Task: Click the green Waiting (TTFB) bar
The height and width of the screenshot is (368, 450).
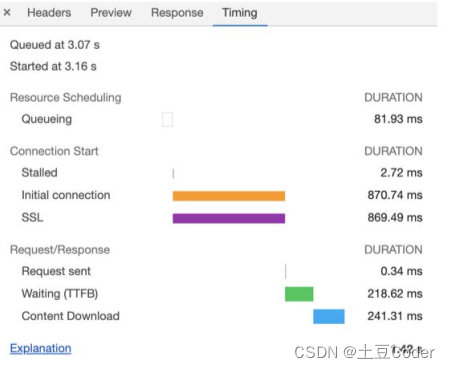Action: pyautogui.click(x=299, y=294)
